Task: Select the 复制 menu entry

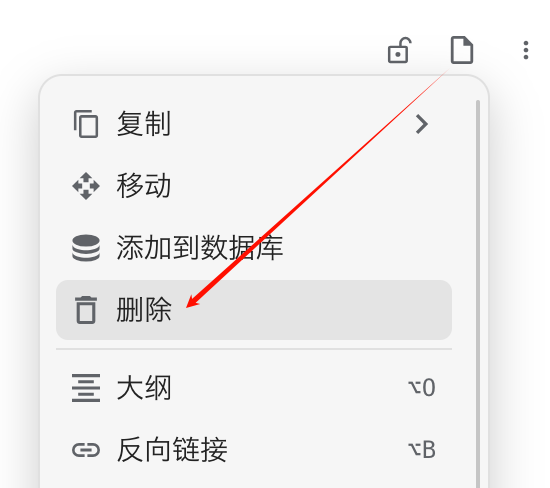Action: tap(254, 124)
